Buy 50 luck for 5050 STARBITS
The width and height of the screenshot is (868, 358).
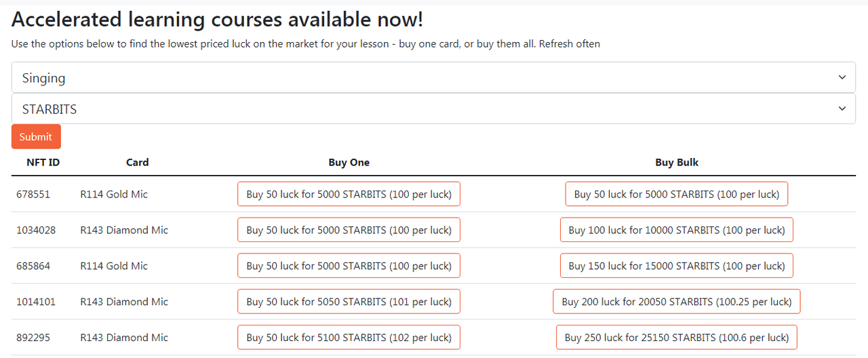tap(349, 302)
